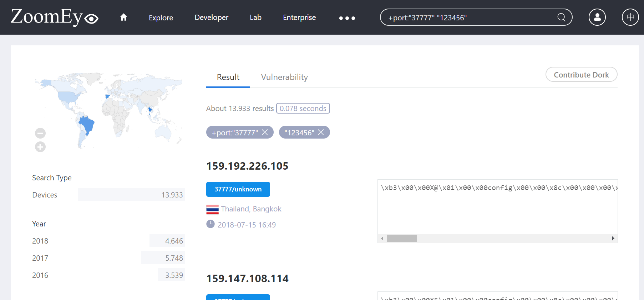
Task: Open the Developer menu
Action: (212, 17)
